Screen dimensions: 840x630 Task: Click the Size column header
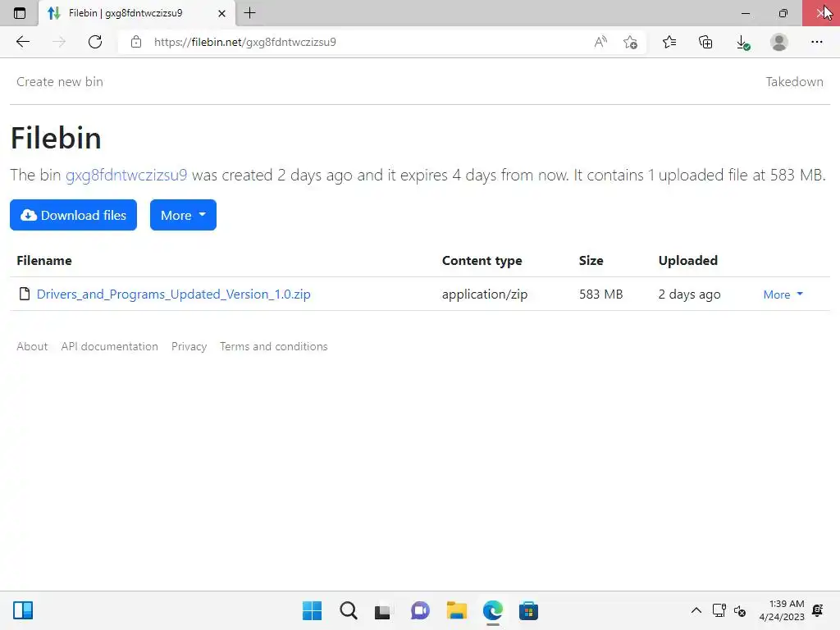click(591, 260)
